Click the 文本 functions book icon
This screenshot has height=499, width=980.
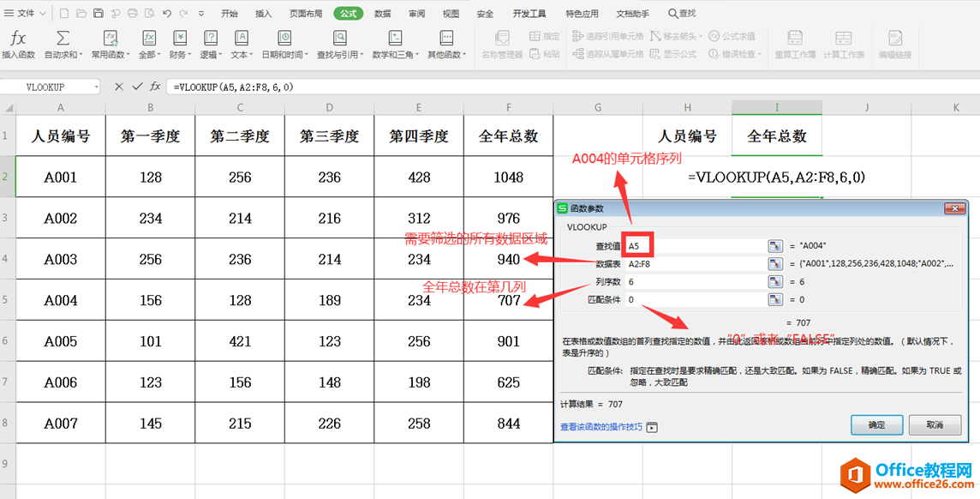click(242, 38)
